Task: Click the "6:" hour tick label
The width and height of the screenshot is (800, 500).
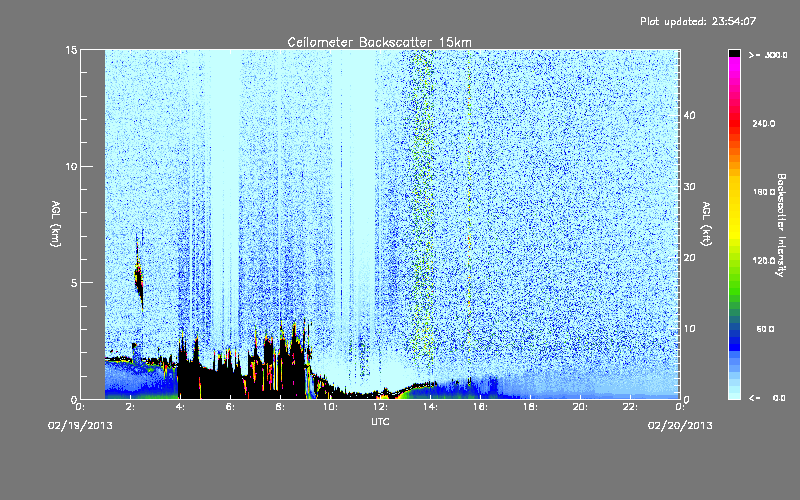Action: point(230,407)
